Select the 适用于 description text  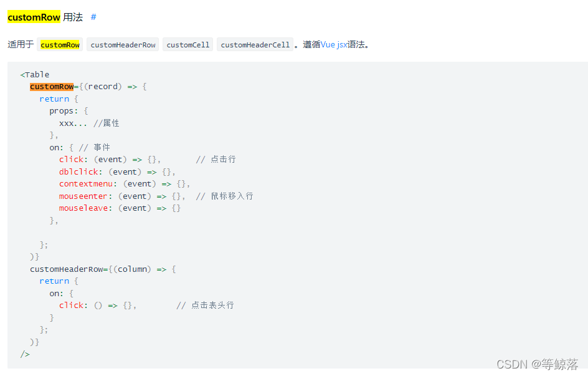[21, 44]
